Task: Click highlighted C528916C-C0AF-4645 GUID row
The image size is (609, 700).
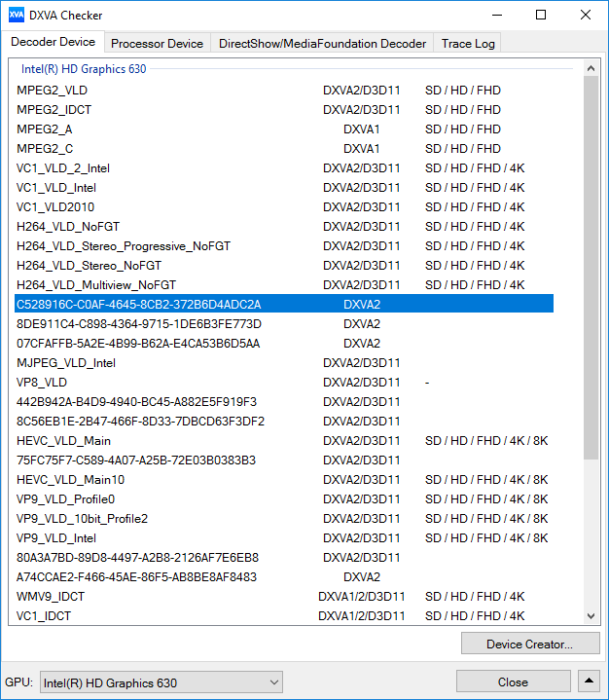Action: (x=284, y=305)
